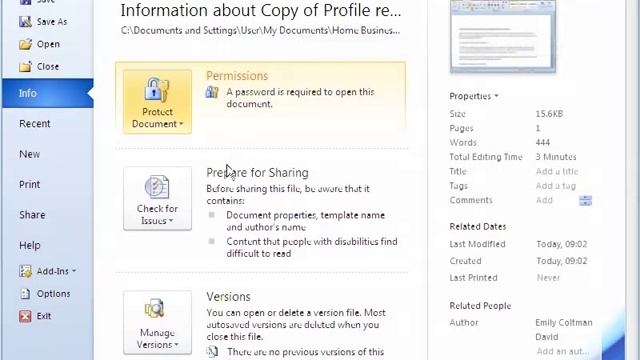Switch to the Recent tab
Screen dimensions: 640x360
35,124
